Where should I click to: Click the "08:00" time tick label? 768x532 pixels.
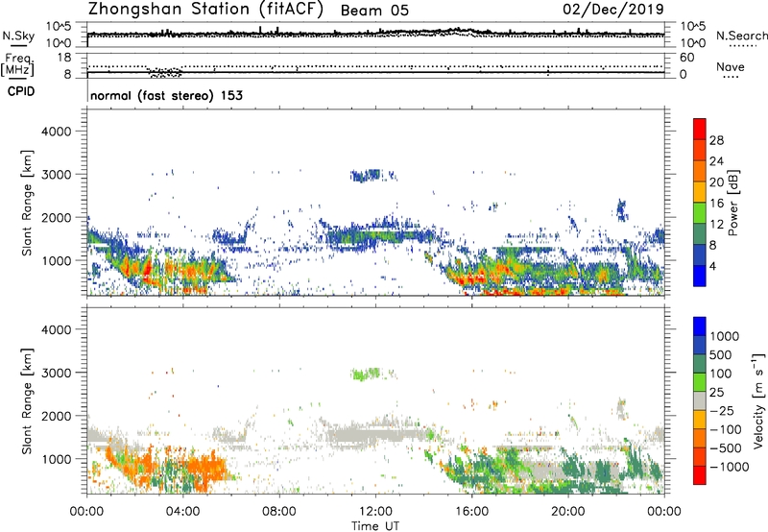pos(279,512)
